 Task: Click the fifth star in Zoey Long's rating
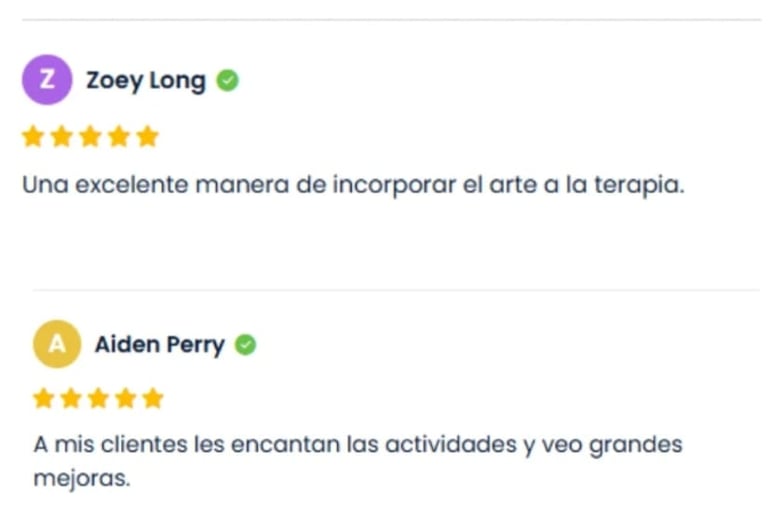[x=147, y=136]
